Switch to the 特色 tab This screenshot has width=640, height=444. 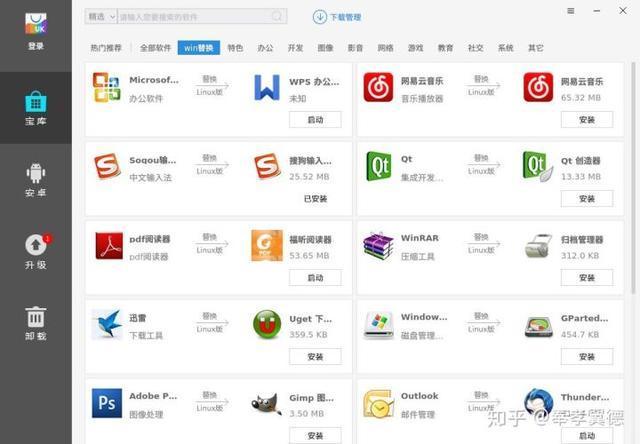point(235,48)
